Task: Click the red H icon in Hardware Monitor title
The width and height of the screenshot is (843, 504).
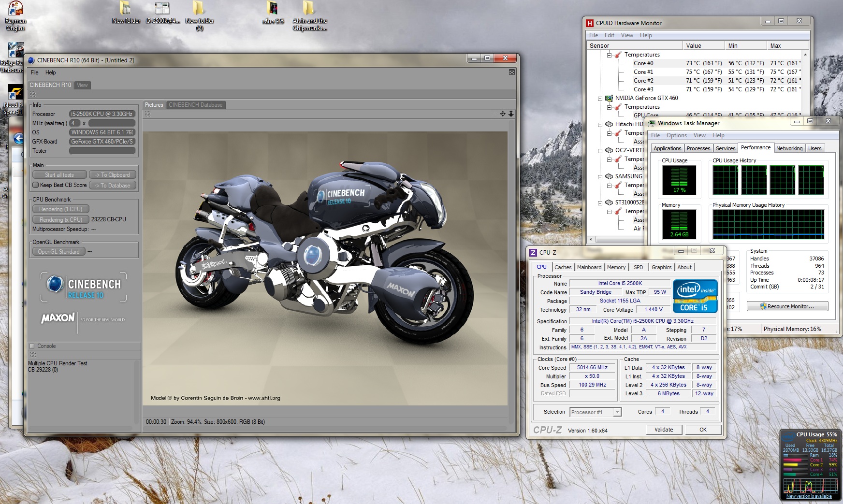Action: pos(590,23)
